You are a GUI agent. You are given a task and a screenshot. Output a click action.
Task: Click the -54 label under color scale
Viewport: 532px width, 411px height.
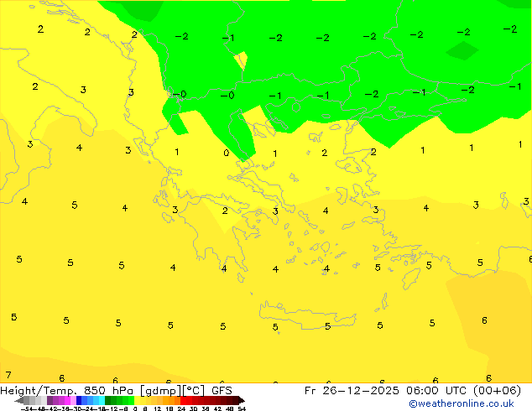(27, 408)
